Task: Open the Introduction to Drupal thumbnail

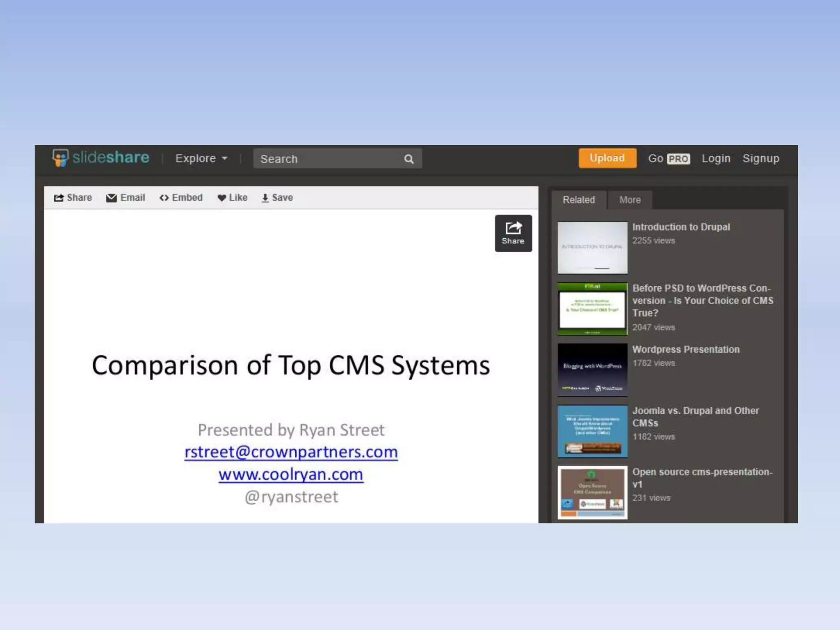Action: click(592, 248)
